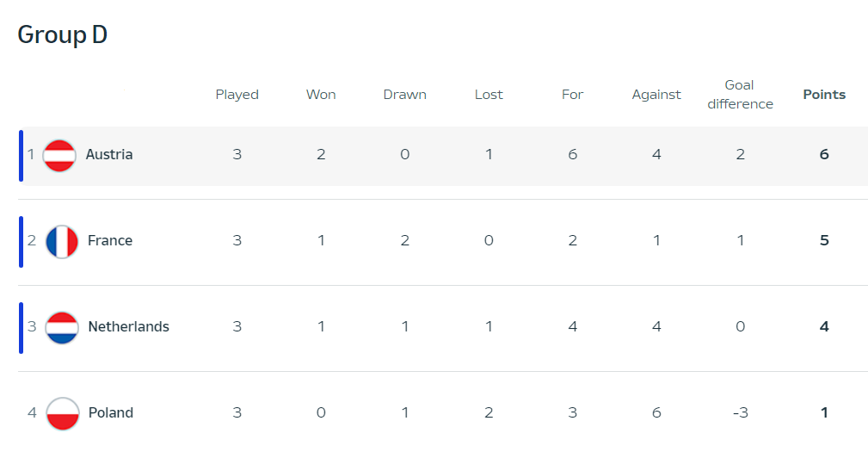Click the Group D heading

(63, 34)
